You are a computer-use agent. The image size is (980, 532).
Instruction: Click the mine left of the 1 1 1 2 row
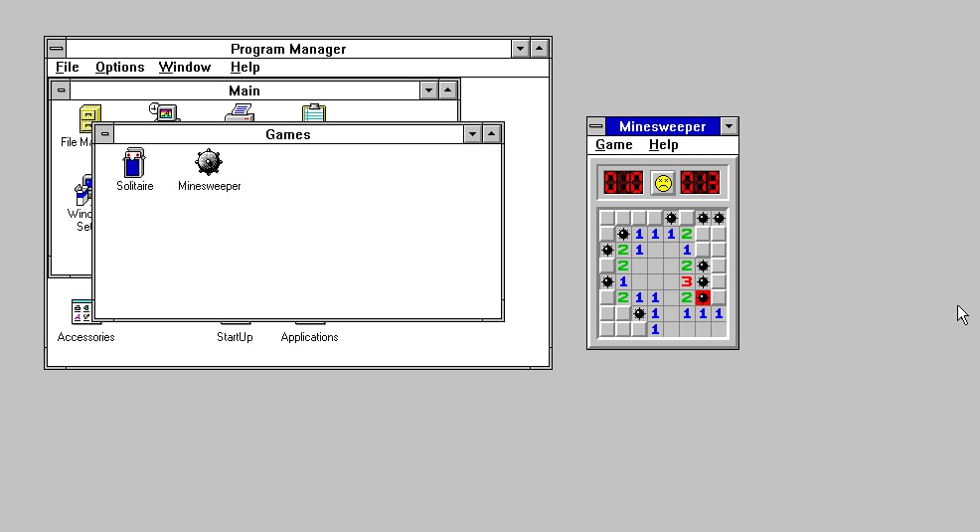(623, 235)
